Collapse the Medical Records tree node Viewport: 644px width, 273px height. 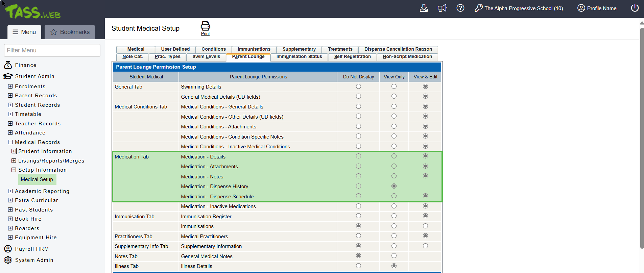pos(10,142)
